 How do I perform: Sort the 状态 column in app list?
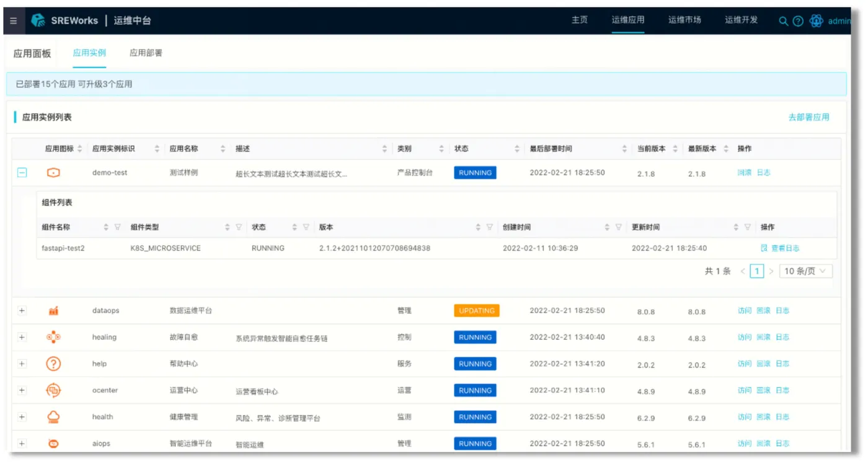click(517, 149)
